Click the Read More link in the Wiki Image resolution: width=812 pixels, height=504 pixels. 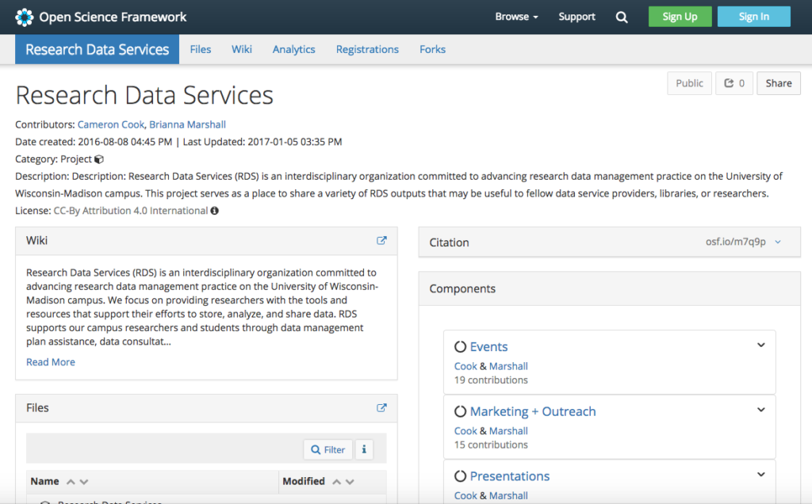[x=50, y=361]
